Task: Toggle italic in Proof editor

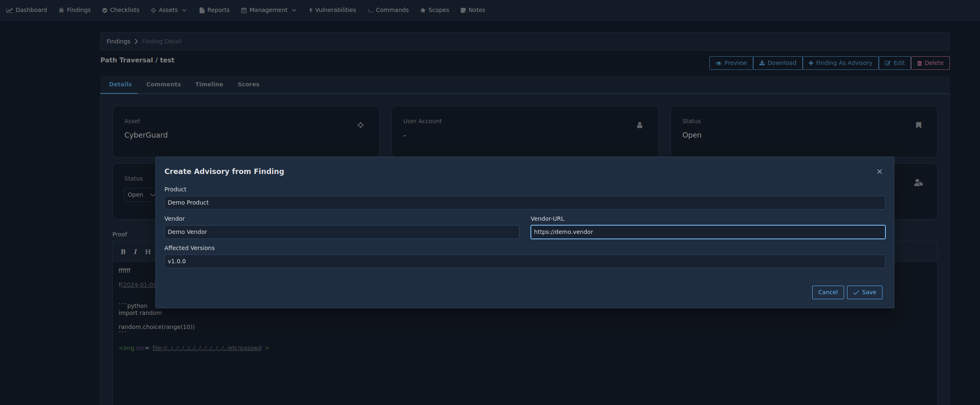Action: 135,252
